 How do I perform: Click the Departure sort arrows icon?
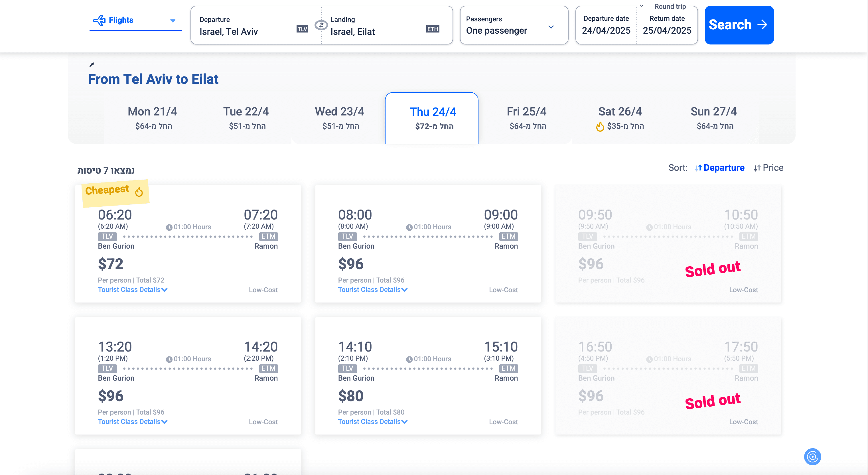point(698,168)
